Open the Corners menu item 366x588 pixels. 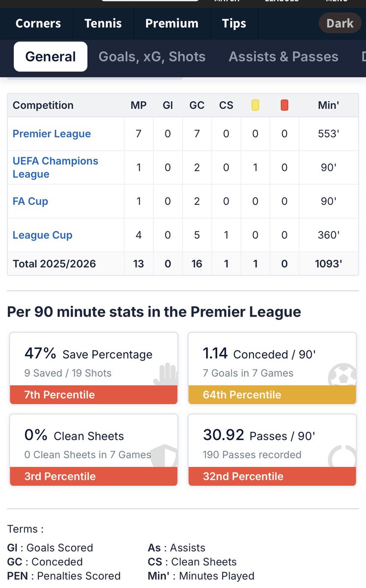point(38,23)
